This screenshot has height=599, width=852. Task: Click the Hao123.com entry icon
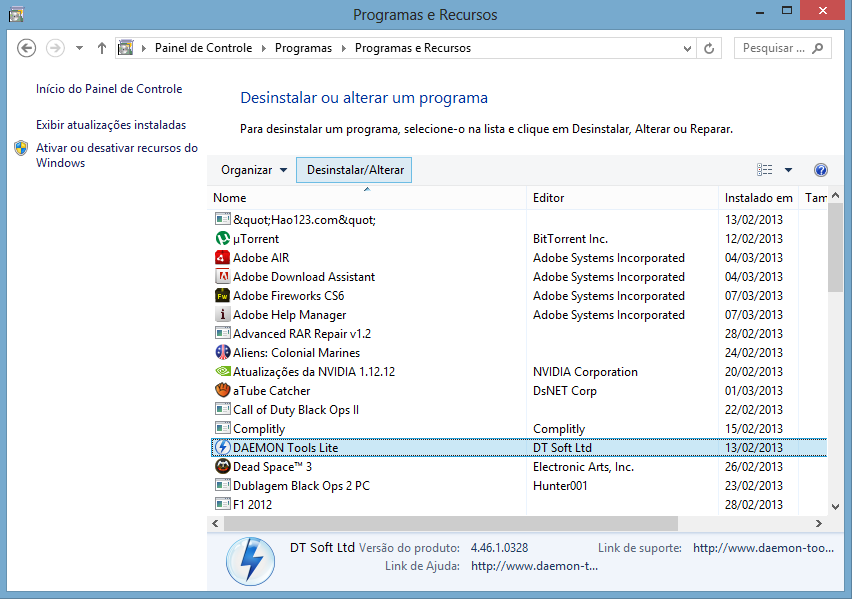tap(223, 220)
